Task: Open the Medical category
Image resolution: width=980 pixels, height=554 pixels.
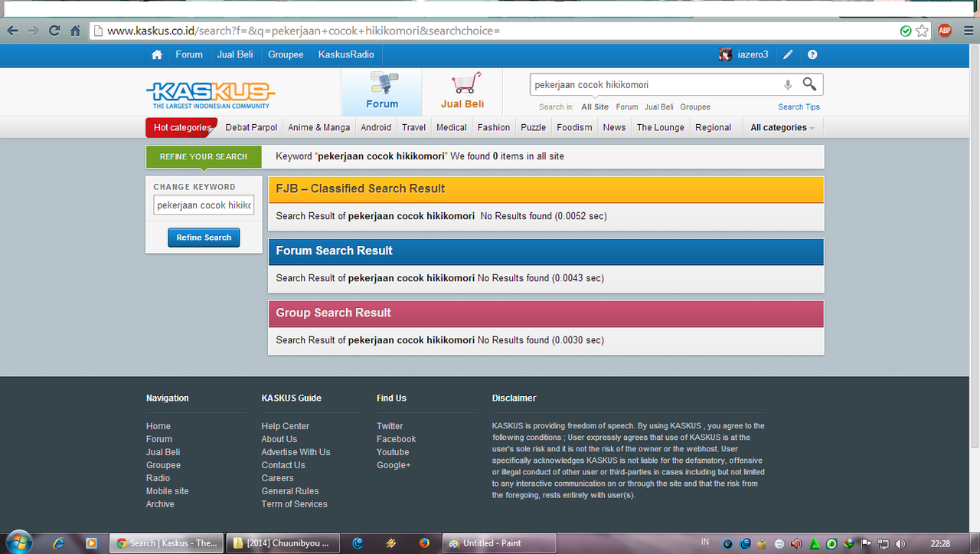Action: tap(452, 127)
